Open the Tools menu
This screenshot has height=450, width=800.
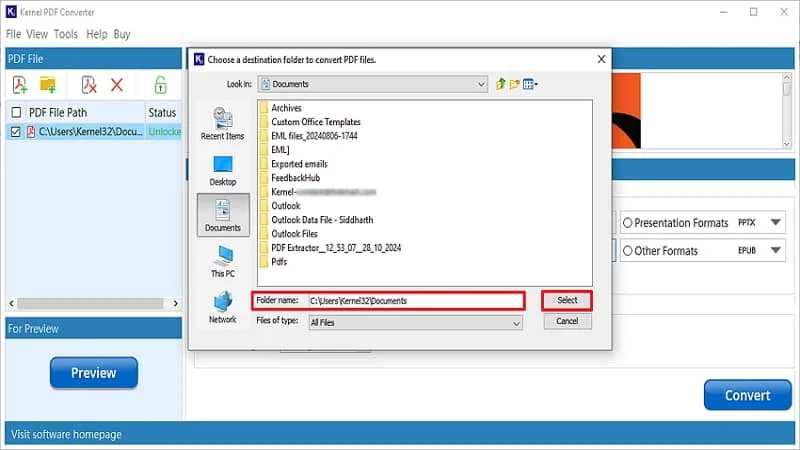point(66,34)
